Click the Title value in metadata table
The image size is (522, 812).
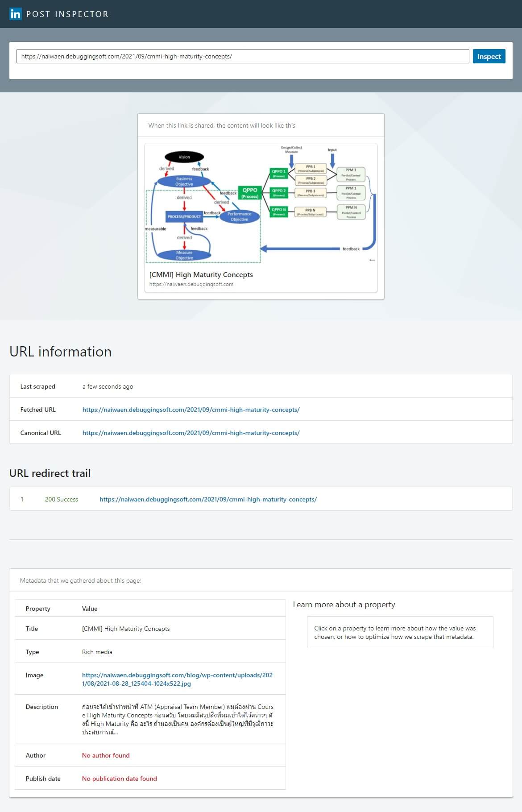pyautogui.click(x=126, y=629)
